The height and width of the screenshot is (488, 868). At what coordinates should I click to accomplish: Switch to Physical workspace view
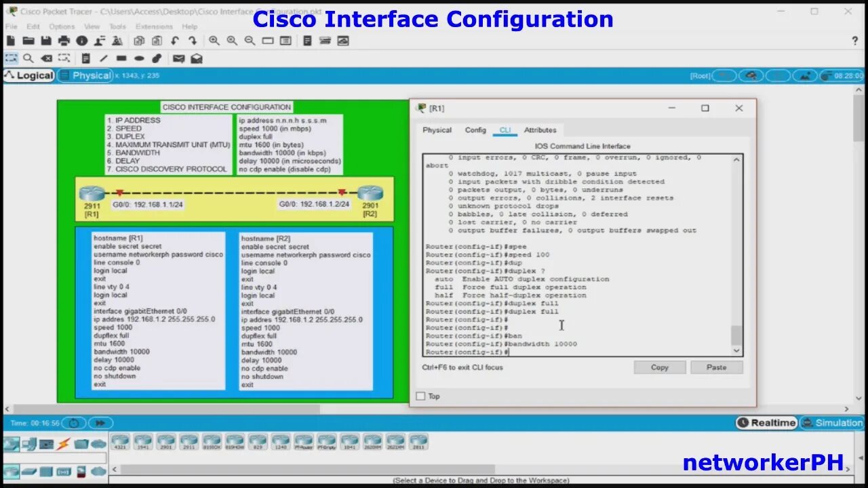[x=85, y=75]
